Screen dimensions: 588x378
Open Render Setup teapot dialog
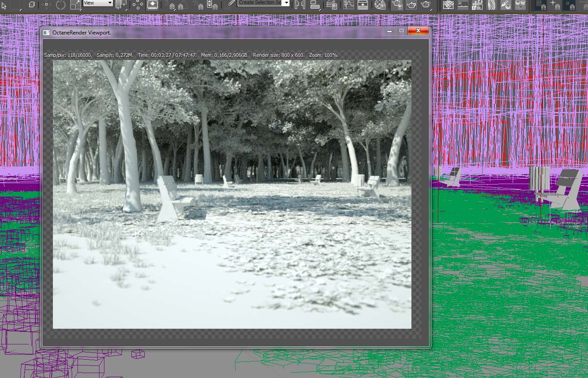(x=397, y=5)
